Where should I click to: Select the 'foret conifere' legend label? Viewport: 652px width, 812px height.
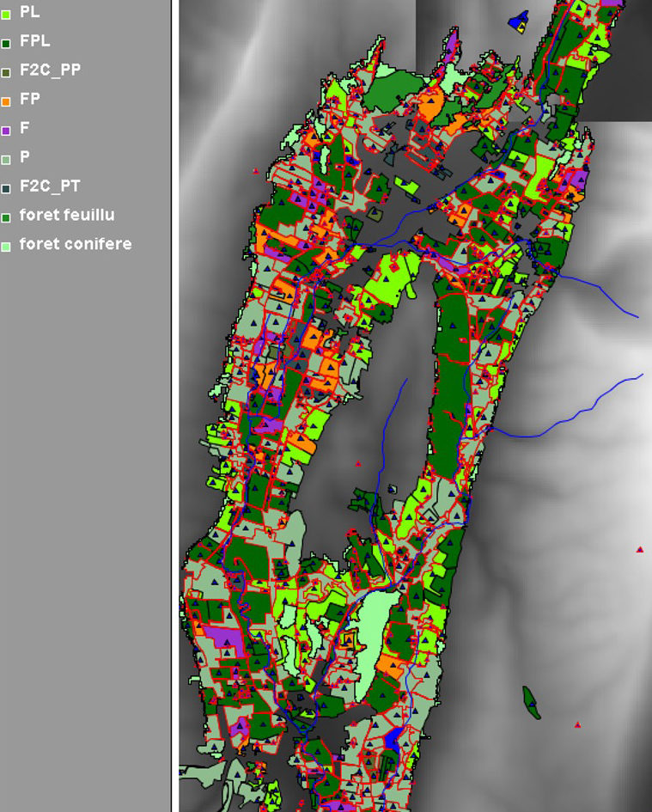tap(76, 244)
